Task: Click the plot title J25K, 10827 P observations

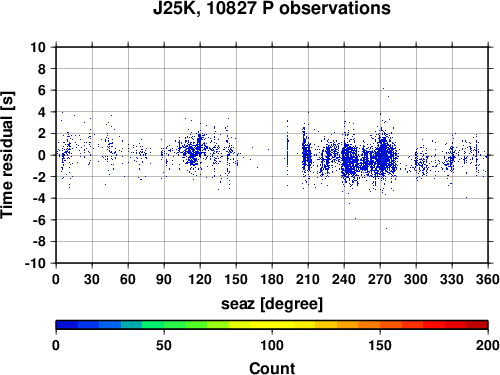Action: point(272,8)
